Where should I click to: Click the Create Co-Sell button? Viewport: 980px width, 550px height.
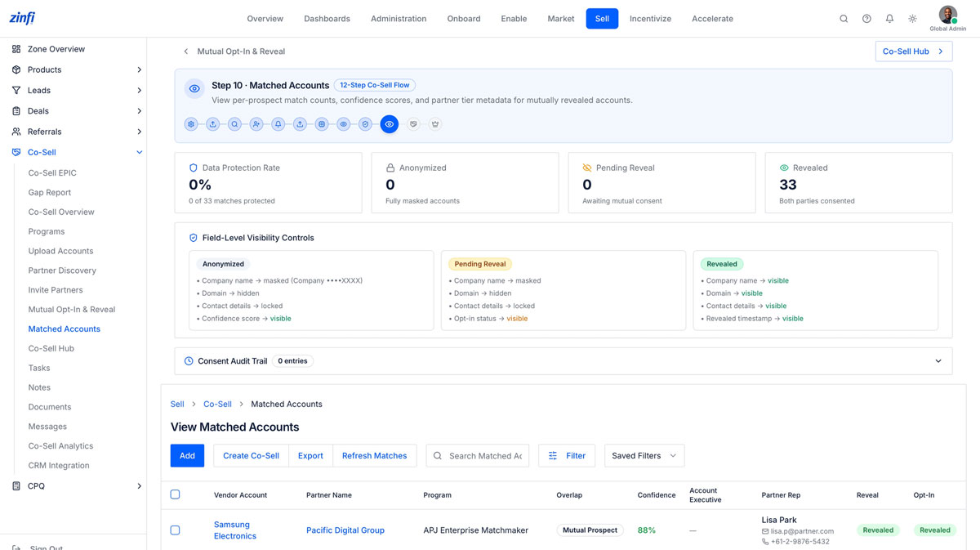point(252,456)
